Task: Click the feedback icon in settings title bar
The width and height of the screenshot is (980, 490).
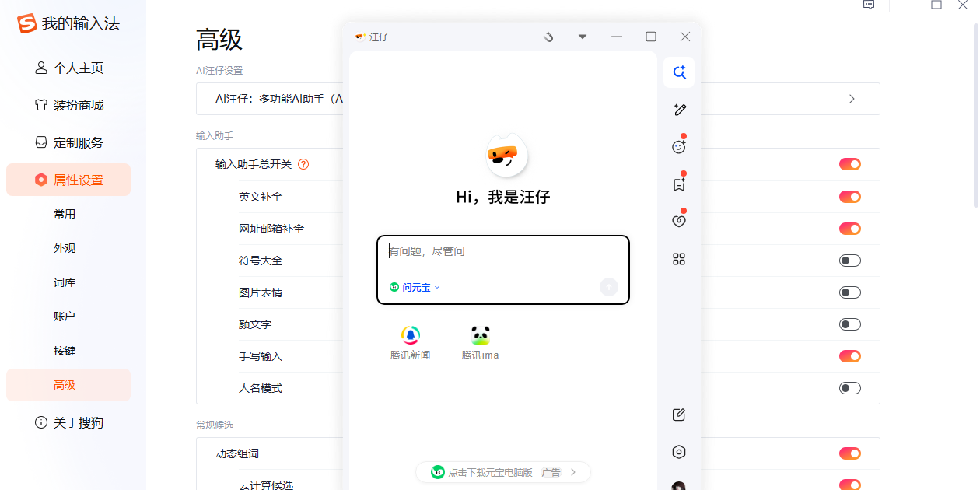Action: click(x=870, y=5)
